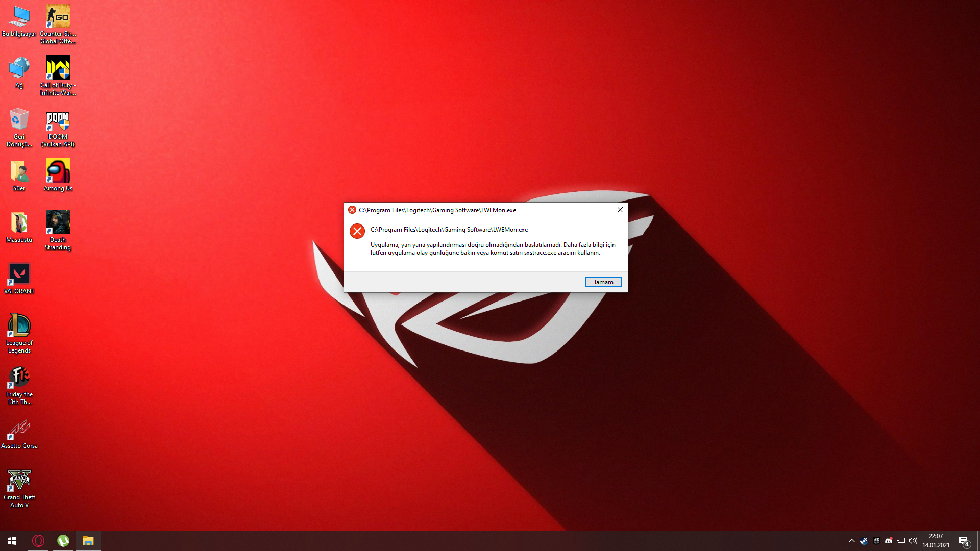Select the Friday the 13th shortcut
Viewport: 980px width, 551px height.
pyautogui.click(x=19, y=385)
